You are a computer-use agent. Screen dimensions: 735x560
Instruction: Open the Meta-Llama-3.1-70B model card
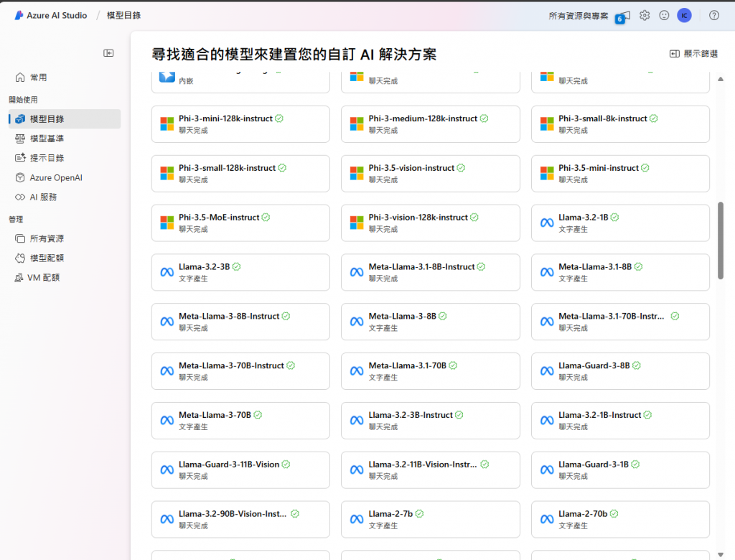click(x=431, y=371)
